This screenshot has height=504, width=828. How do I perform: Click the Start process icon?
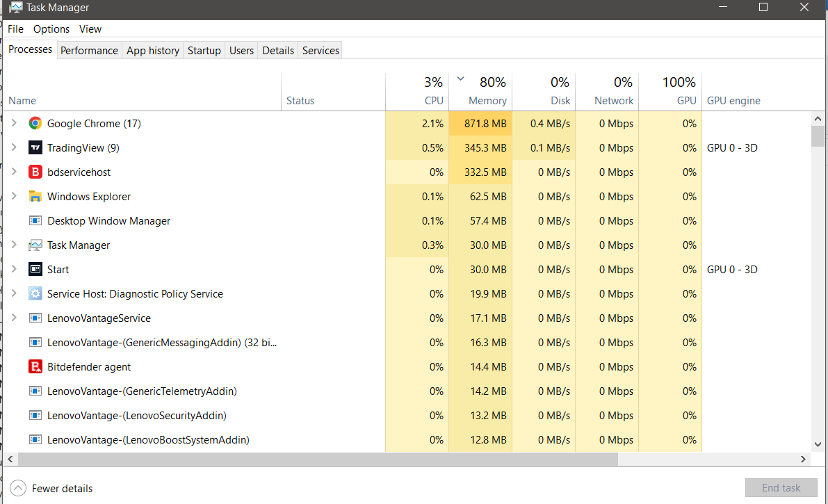pos(35,270)
